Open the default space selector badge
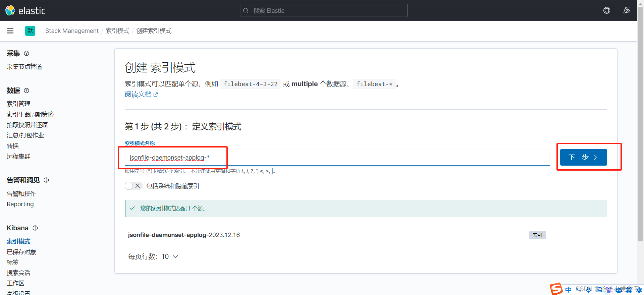The image size is (644, 295). coord(30,31)
